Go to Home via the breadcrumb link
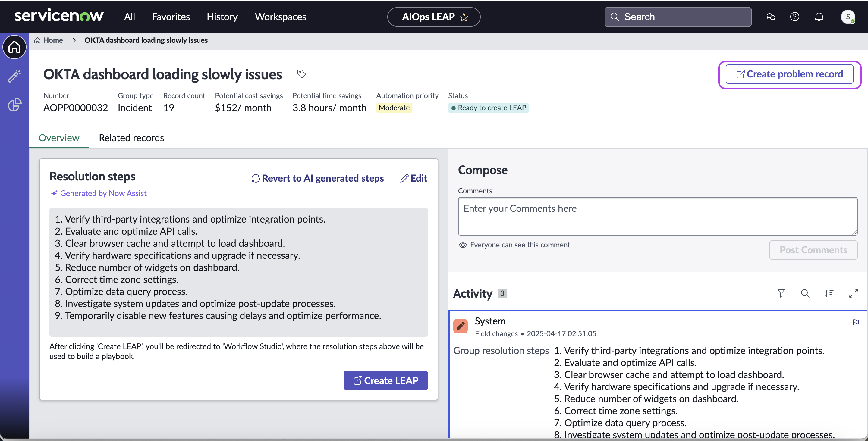Screen dimensions: 868x441 click(x=53, y=40)
